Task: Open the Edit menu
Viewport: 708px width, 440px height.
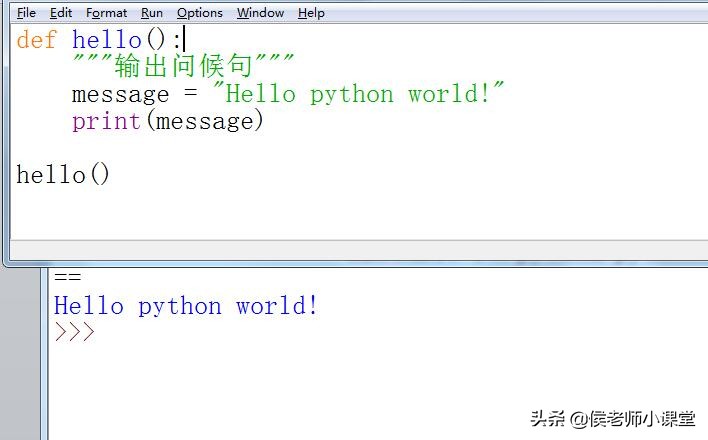Action: coord(61,13)
